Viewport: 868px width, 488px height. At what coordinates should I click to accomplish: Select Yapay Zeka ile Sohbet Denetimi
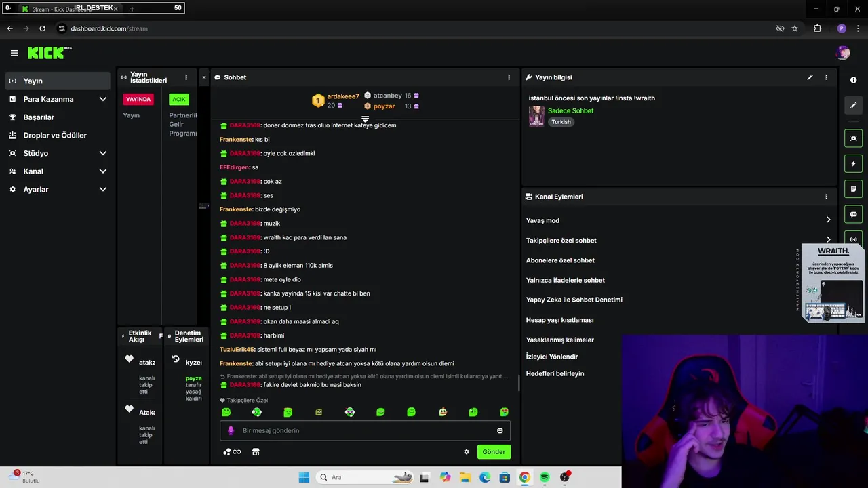[574, 300]
